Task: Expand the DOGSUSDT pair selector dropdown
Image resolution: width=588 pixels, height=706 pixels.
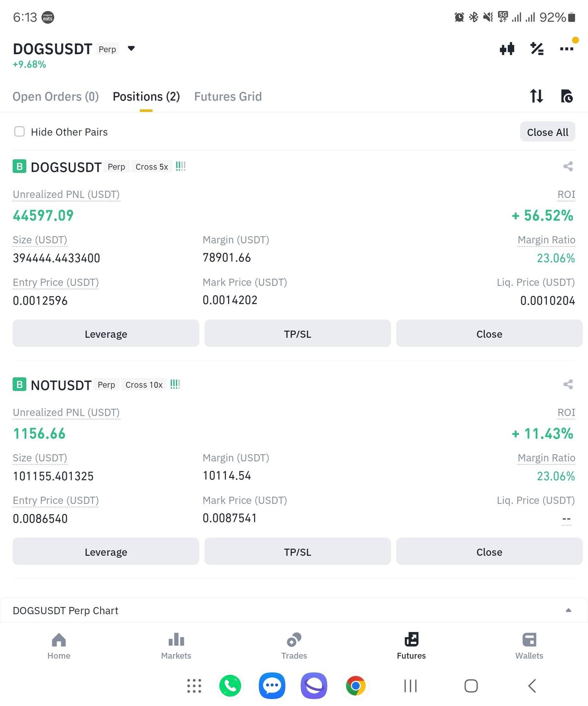Action: tap(131, 49)
